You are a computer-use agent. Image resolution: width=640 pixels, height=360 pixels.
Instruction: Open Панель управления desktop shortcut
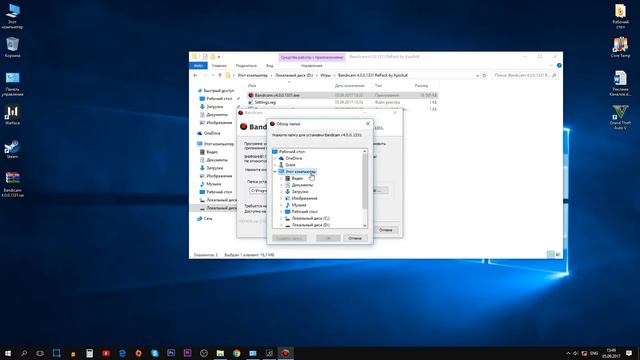12,84
